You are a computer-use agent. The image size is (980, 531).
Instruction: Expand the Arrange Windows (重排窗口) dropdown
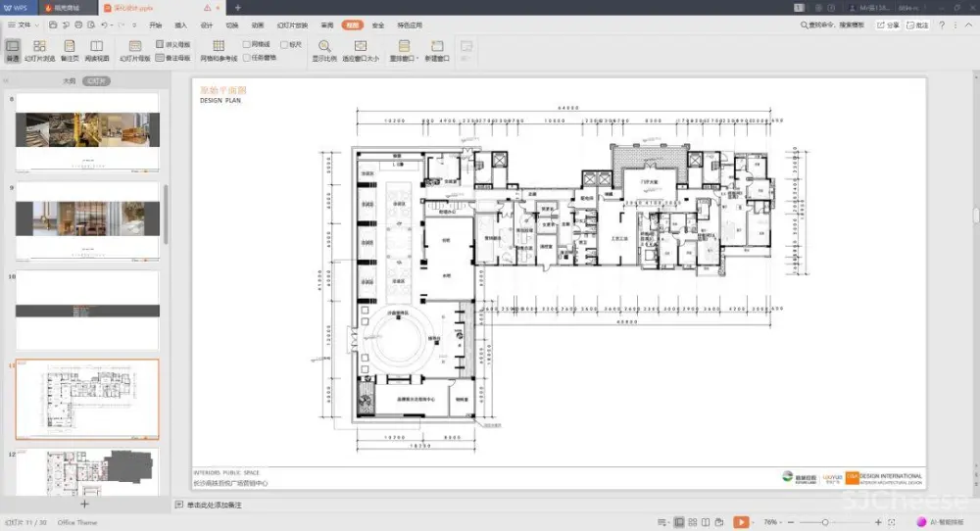[403, 51]
